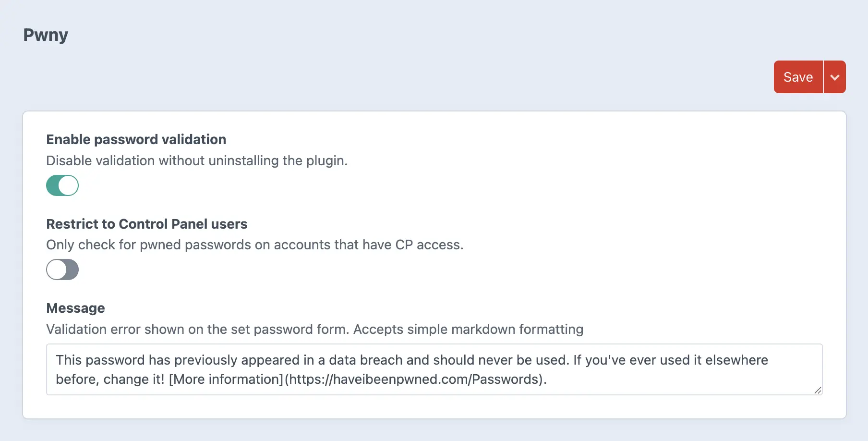The image size is (868, 441).
Task: Click the 'Disable validation without uninstalling' description
Action: tap(197, 160)
